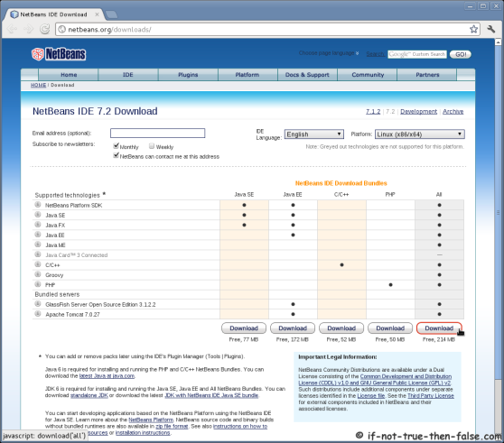Toggle the Weekly newsletter checkbox
Screen dimensions: 504x443
pos(152,146)
